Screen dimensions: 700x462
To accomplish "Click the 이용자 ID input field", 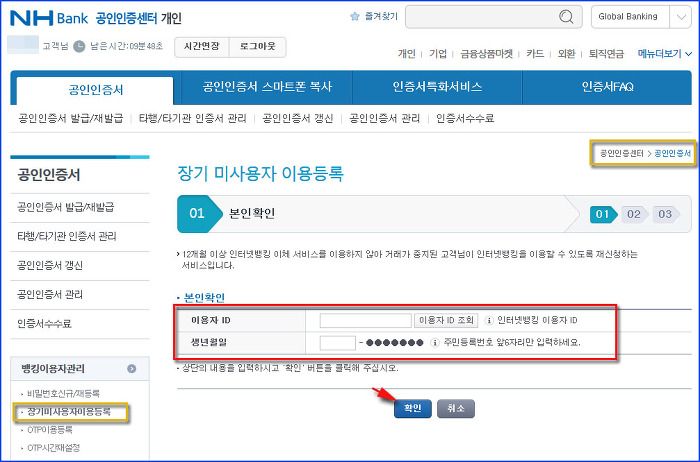I will coord(366,320).
